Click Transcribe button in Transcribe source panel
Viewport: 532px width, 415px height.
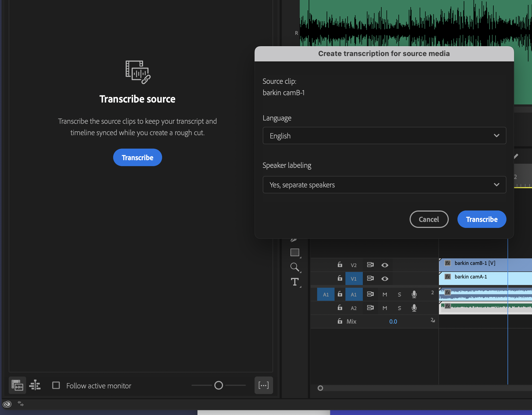pos(137,157)
